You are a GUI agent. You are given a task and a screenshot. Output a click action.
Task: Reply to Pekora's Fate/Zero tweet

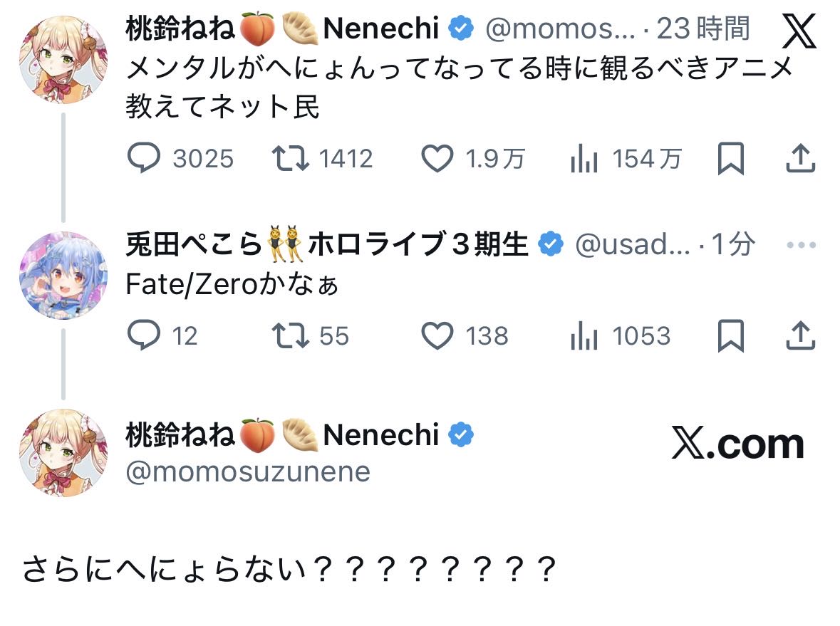144,335
